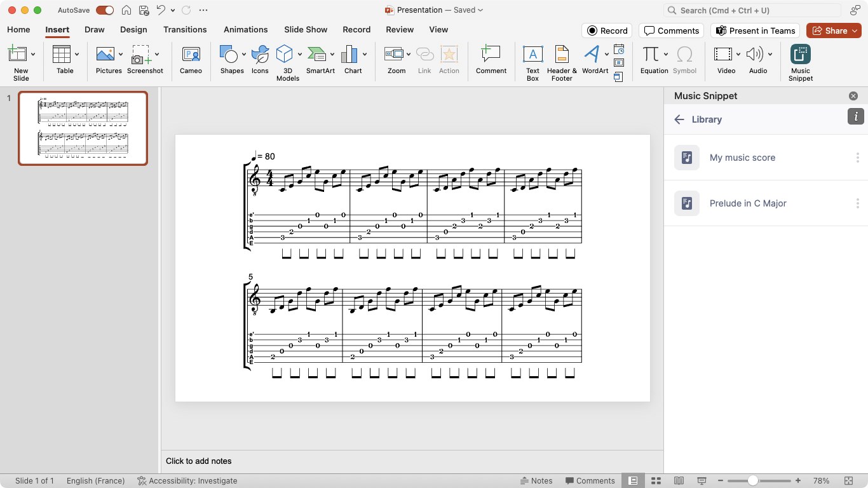
Task: Click to add notes field
Action: click(412, 461)
